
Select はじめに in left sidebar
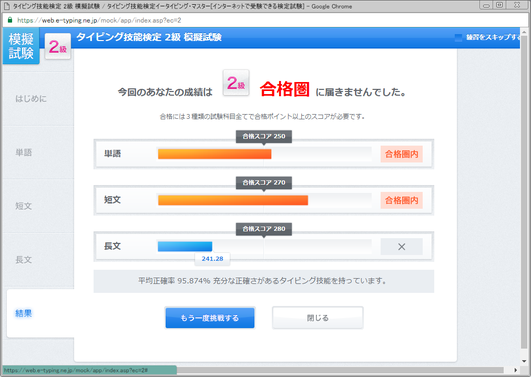tap(31, 99)
